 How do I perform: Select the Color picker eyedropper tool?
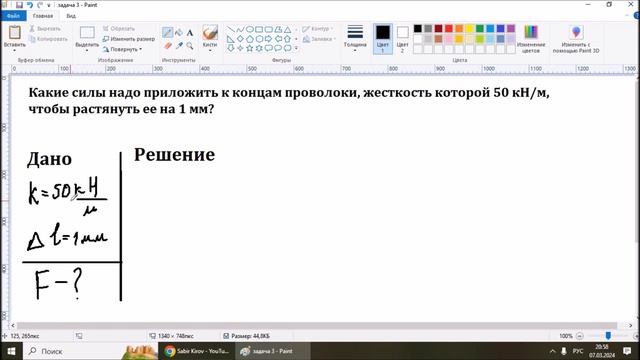[x=179, y=46]
